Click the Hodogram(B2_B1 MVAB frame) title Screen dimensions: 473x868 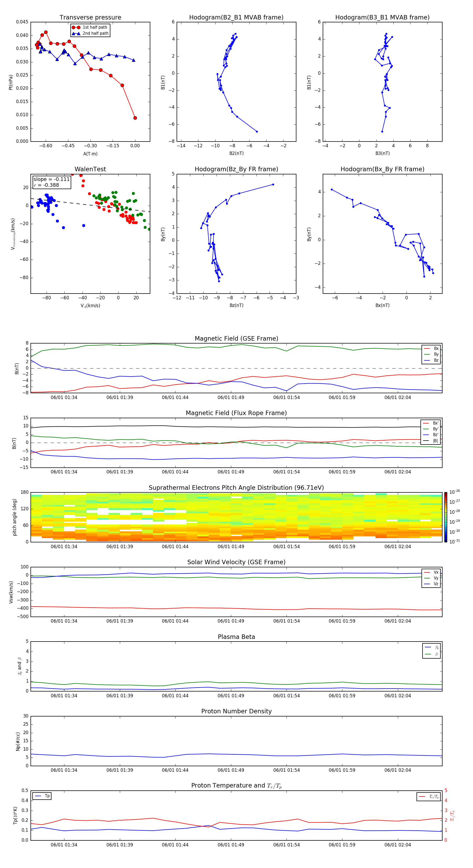[x=236, y=18]
